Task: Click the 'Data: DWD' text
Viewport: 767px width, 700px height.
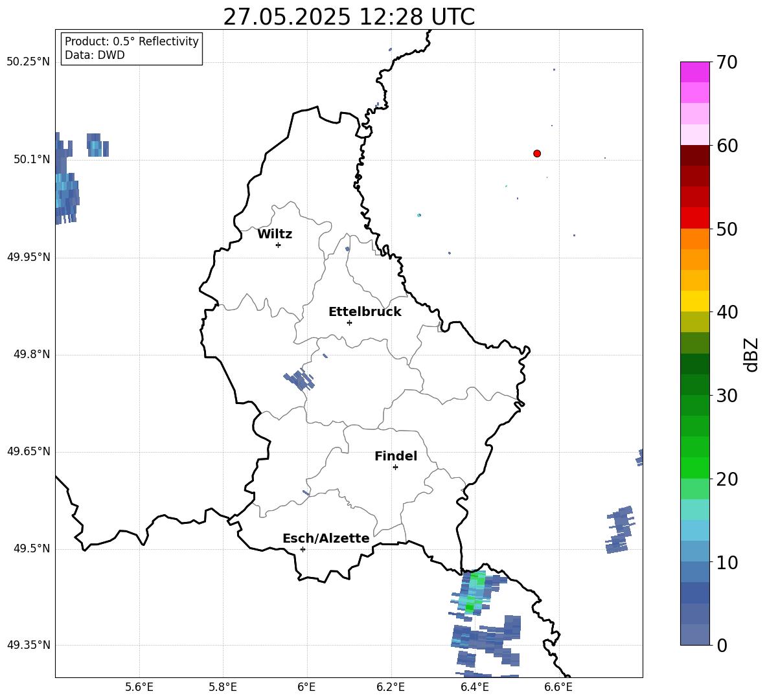Action: [95, 55]
